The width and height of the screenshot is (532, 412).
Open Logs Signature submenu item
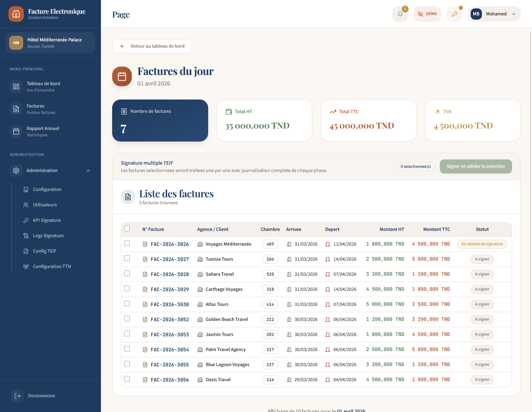click(x=48, y=236)
